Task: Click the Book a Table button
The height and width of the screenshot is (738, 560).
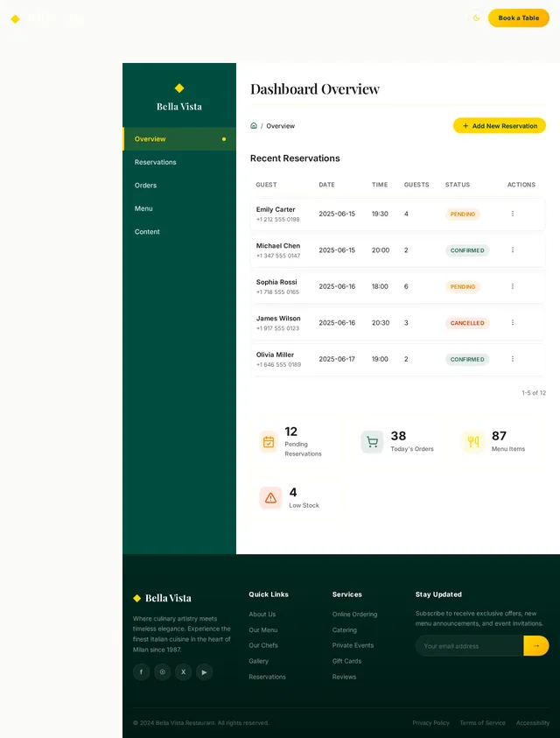Action: (x=519, y=18)
